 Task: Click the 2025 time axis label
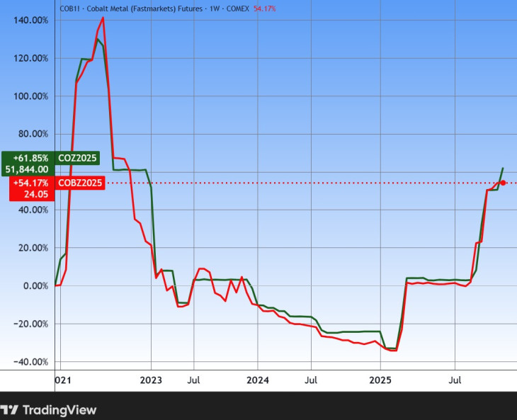[380, 380]
